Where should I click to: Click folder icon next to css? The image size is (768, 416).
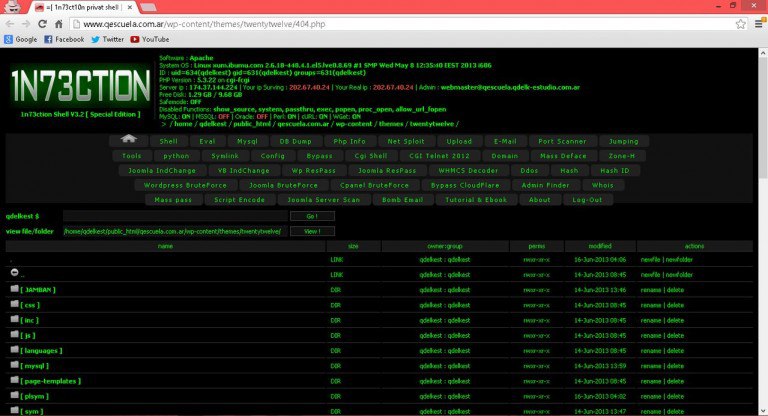(15, 304)
